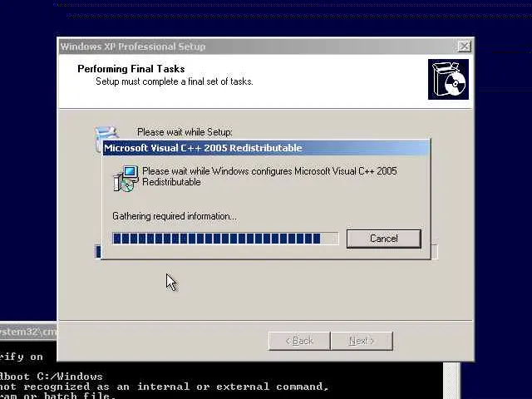Screen dimensions: 532x399
Task: Click the command prompt vertical scrollbar
Action: pos(451,381)
